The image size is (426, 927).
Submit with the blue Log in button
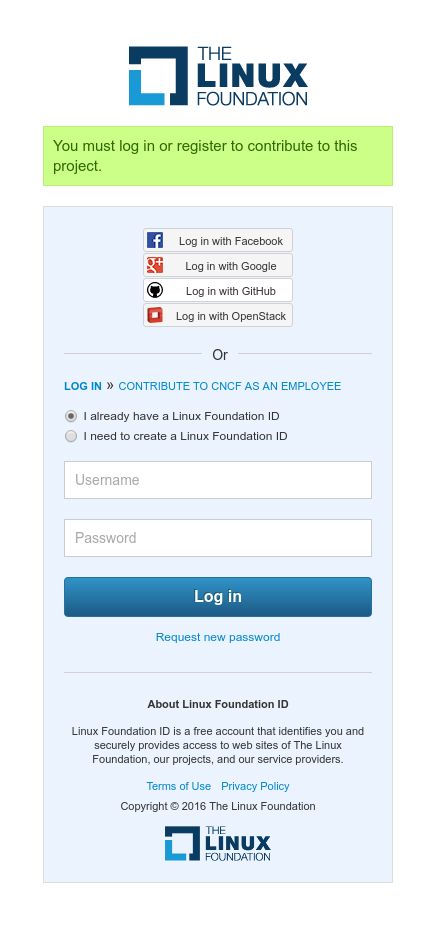pos(218,597)
